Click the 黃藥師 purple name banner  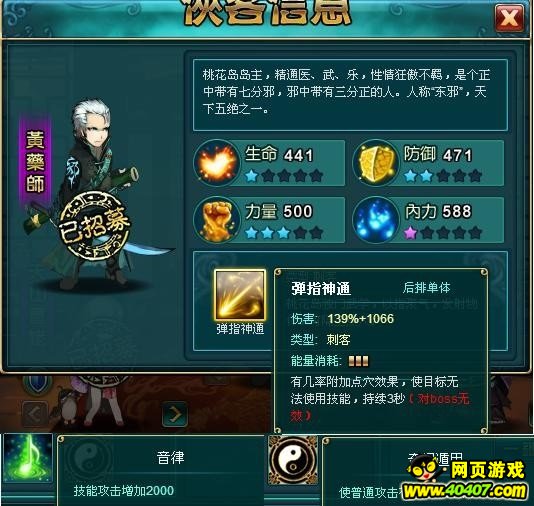coord(35,162)
